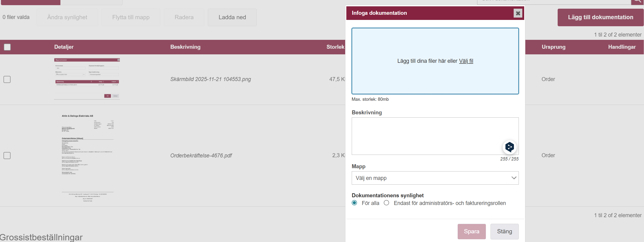Click the AI assistant icon in description field
Image resolution: width=644 pixels, height=242 pixels.
point(509,147)
